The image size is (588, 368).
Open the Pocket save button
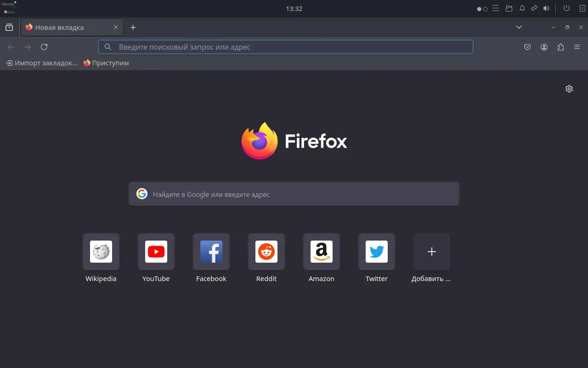click(x=528, y=47)
